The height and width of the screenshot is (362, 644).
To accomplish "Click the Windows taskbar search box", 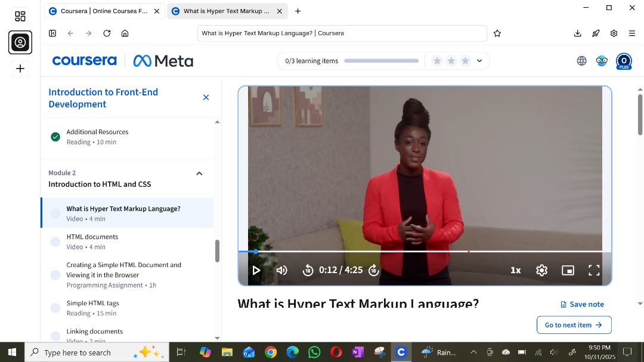I will (x=97, y=352).
